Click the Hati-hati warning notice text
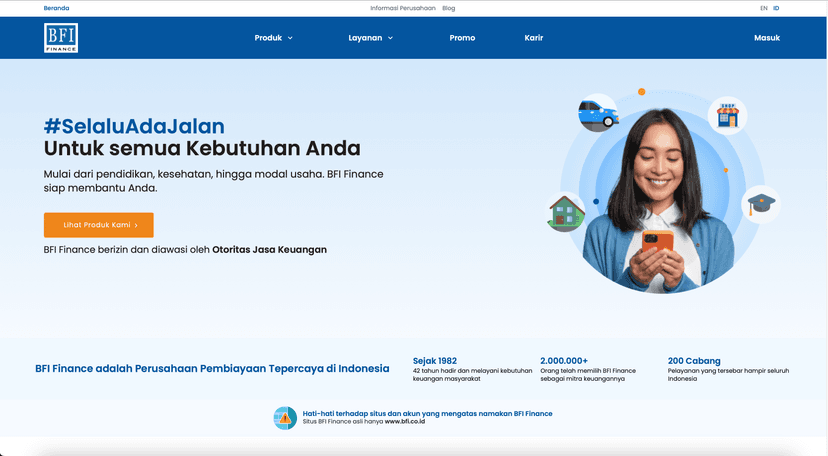Image resolution: width=828 pixels, height=456 pixels. tap(427, 414)
